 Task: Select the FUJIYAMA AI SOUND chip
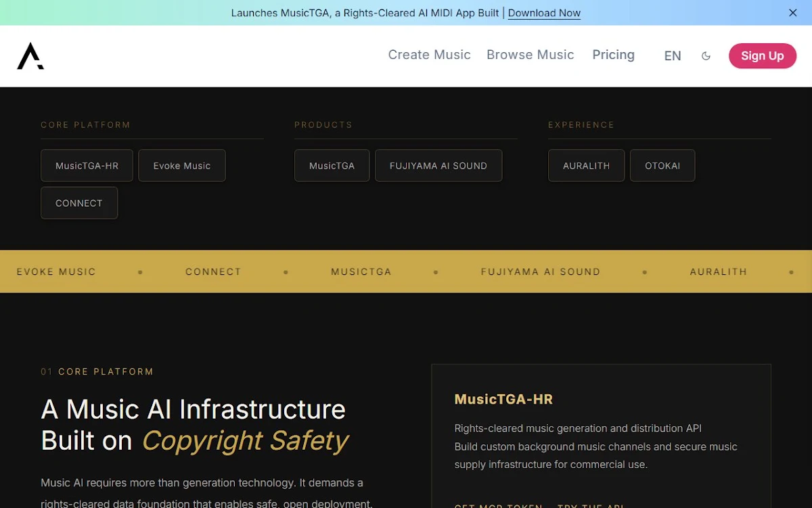coord(438,165)
